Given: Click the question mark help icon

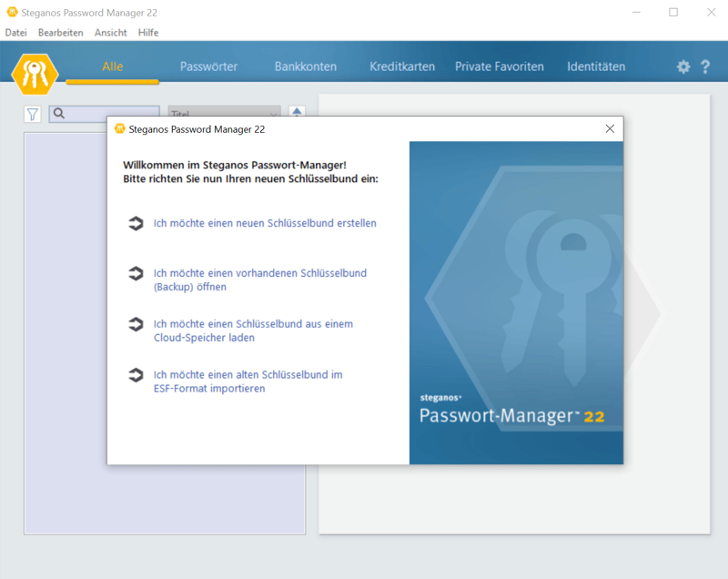Looking at the screenshot, I should [705, 66].
